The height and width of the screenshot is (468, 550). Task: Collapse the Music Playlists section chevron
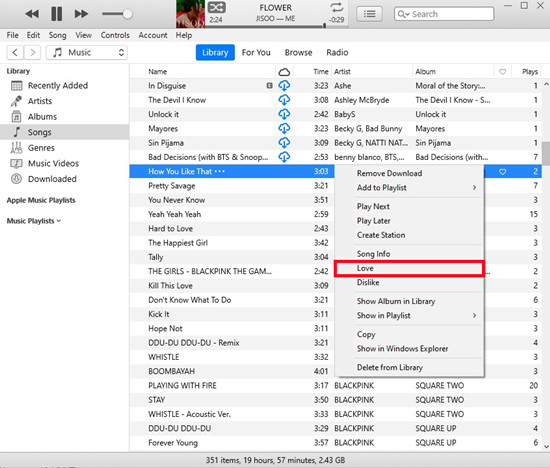[59, 221]
